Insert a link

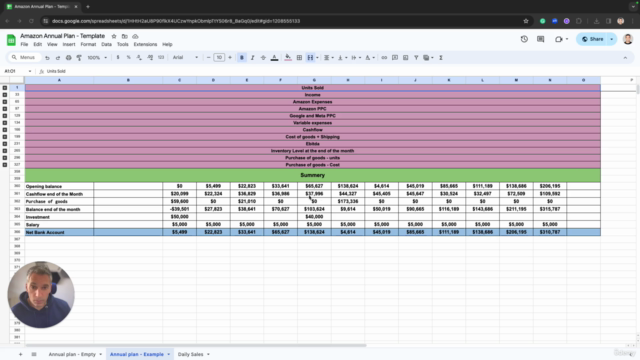point(384,58)
